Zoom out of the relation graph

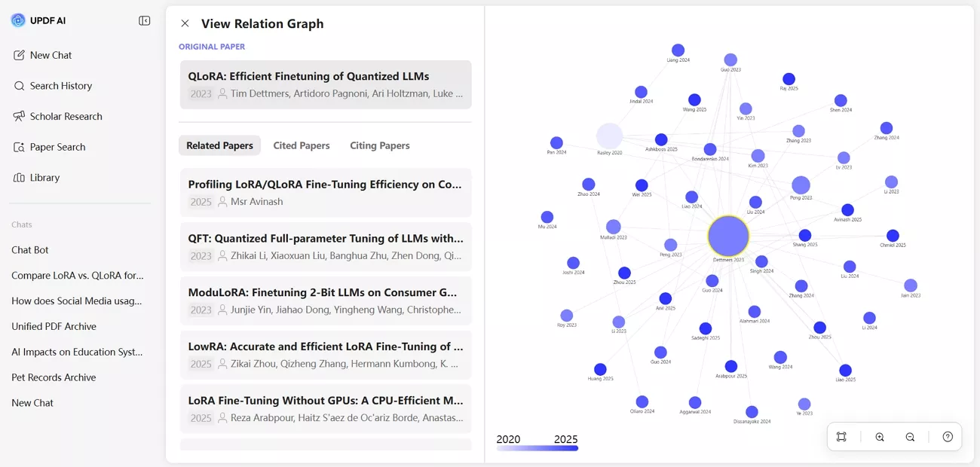(910, 437)
